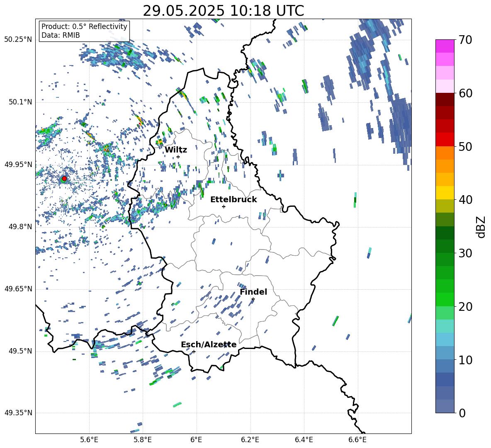Click the yellow 40 dBZ colorbar swatch

pyautogui.click(x=445, y=193)
